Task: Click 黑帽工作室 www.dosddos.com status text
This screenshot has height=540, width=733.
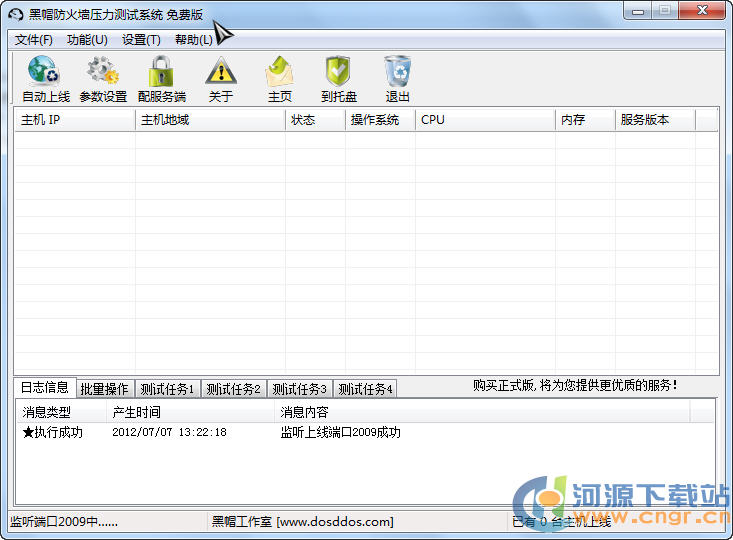Action: 302,521
